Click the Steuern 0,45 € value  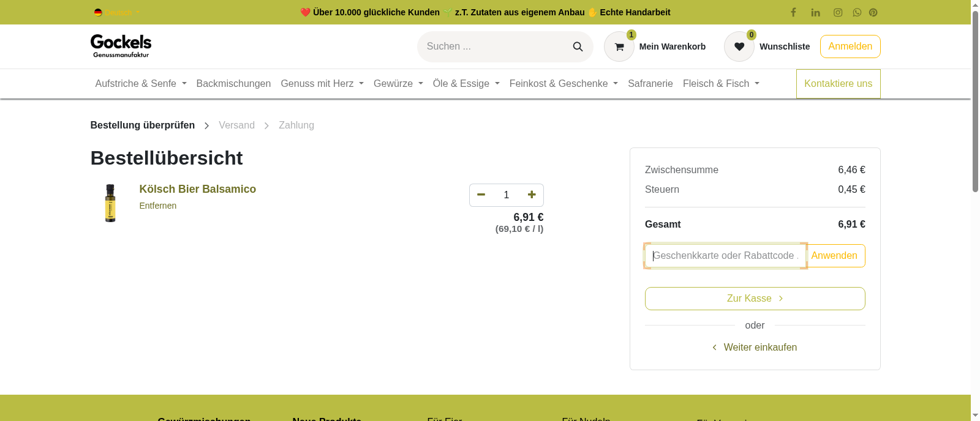click(851, 190)
